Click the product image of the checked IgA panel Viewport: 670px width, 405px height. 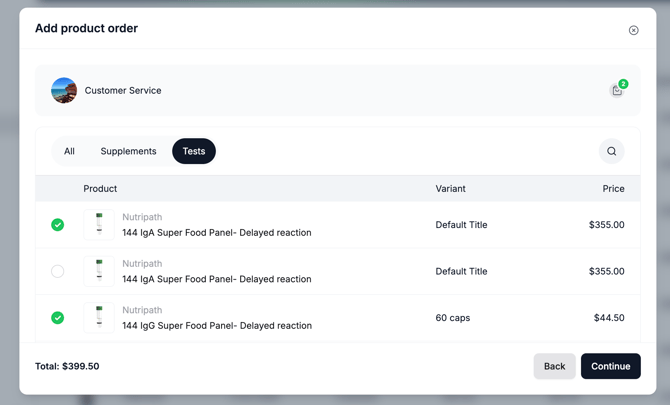coord(99,225)
